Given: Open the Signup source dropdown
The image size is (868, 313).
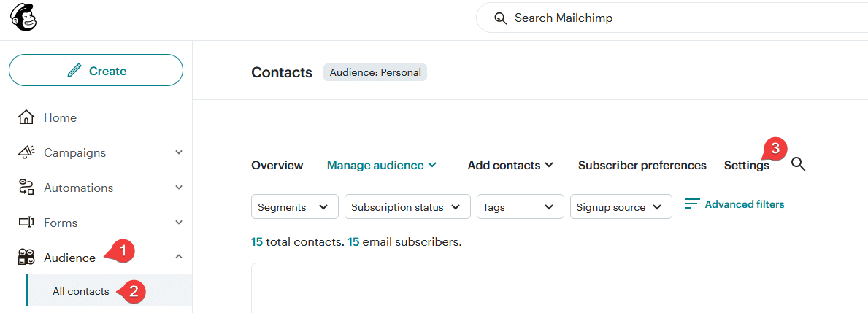Looking at the screenshot, I should pyautogui.click(x=621, y=207).
